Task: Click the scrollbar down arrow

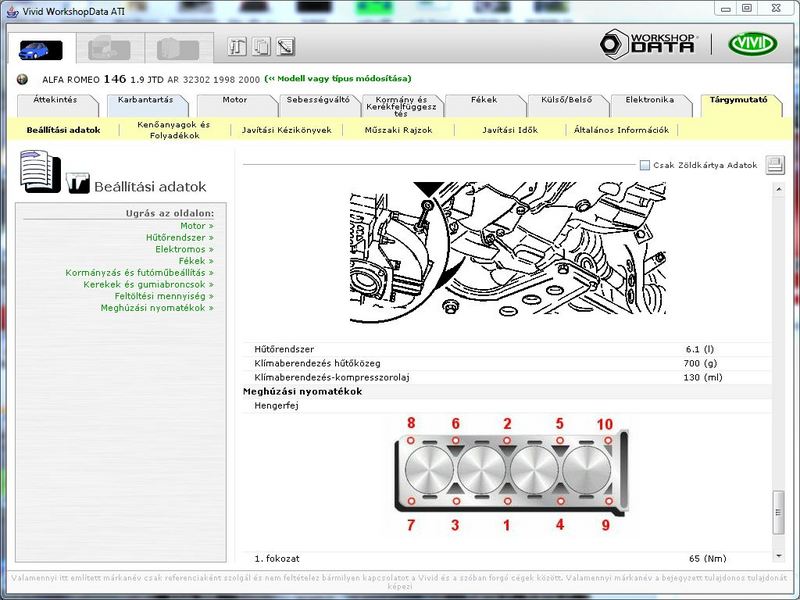Action: pos(779,556)
